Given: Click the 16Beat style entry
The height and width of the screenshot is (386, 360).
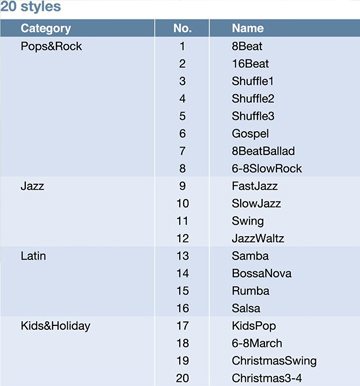Looking at the screenshot, I should click(250, 63).
